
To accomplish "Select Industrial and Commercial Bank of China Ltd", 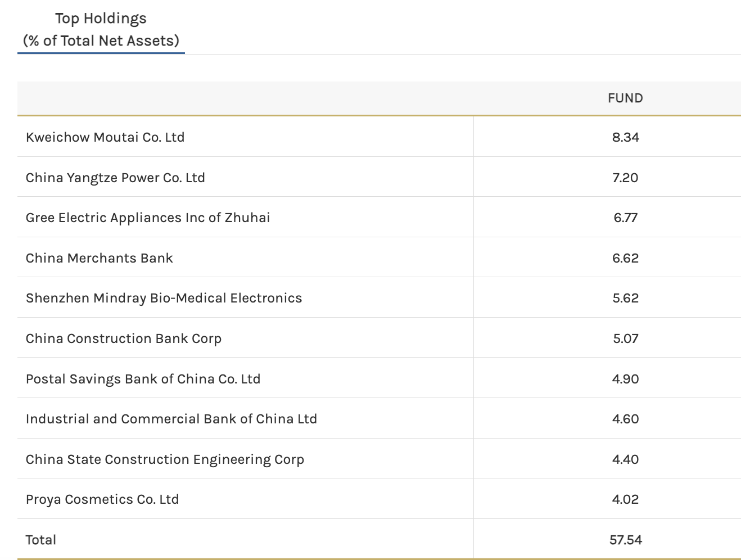I will [x=171, y=419].
